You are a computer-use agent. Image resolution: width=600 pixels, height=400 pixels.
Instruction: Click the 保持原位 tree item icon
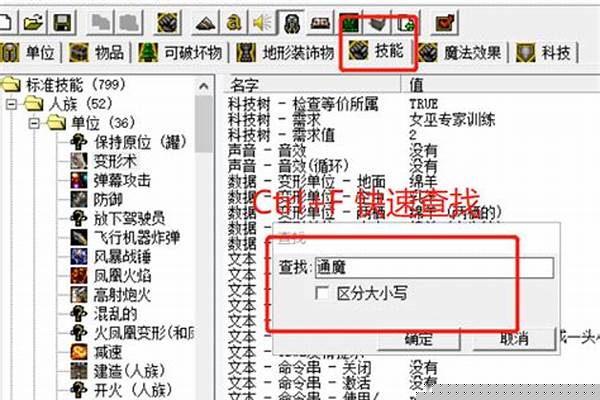(79, 142)
